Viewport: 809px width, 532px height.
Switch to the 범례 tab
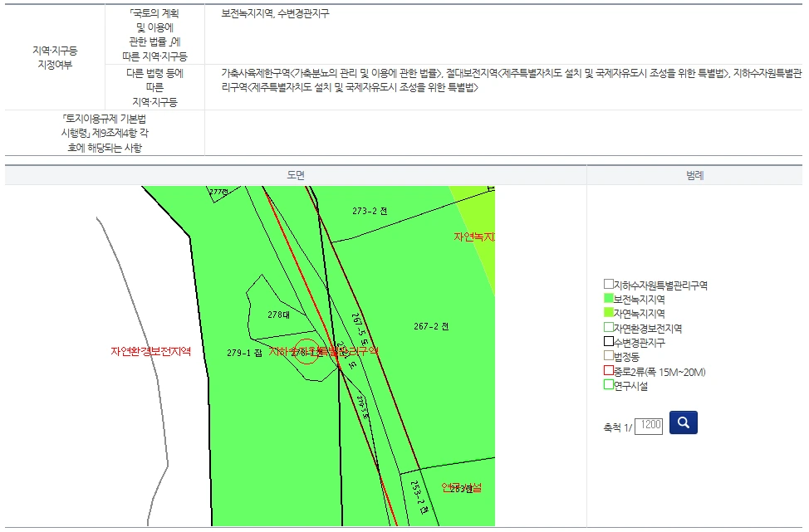click(694, 175)
